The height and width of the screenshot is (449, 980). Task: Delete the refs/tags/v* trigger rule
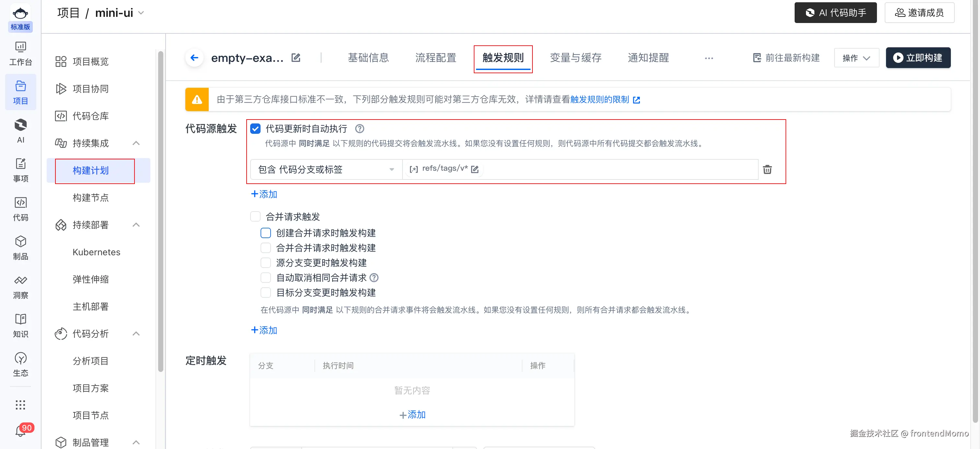(767, 169)
